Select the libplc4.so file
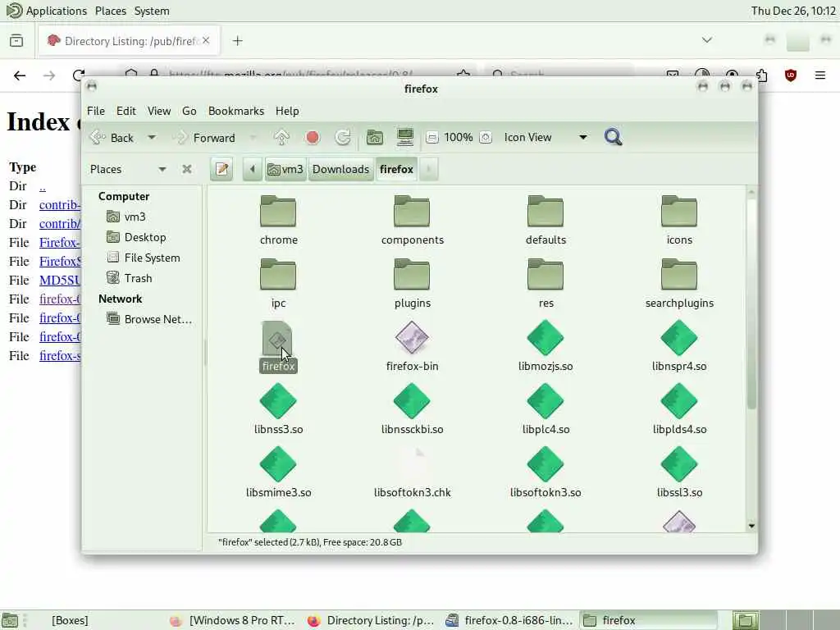Viewport: 840px width, 630px height. (546, 409)
